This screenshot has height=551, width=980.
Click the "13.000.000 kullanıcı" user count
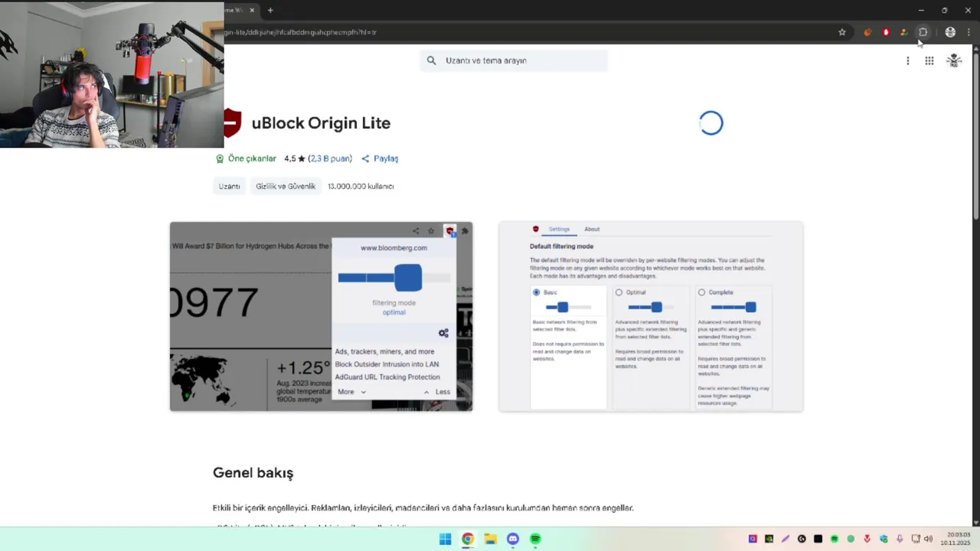click(361, 186)
